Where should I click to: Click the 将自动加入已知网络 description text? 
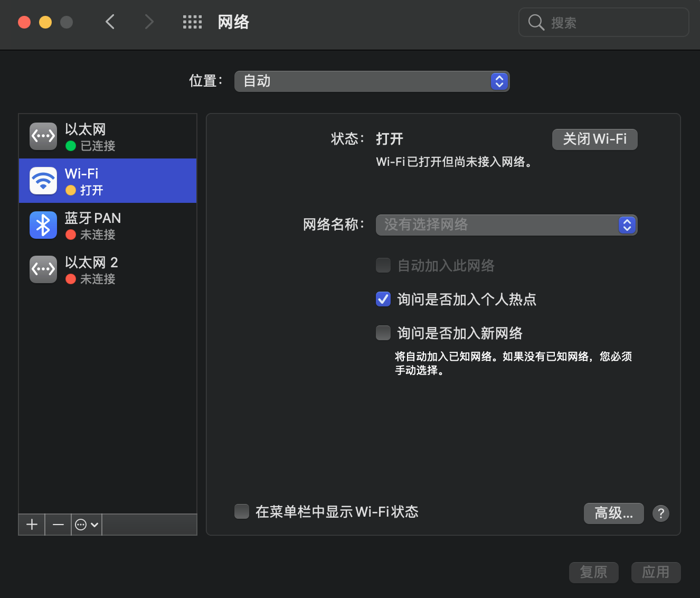(513, 363)
